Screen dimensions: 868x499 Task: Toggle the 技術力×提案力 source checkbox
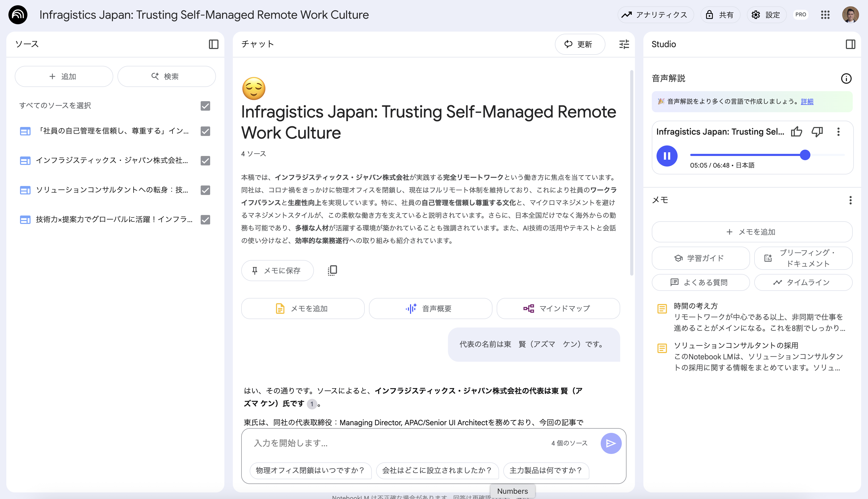tap(205, 220)
